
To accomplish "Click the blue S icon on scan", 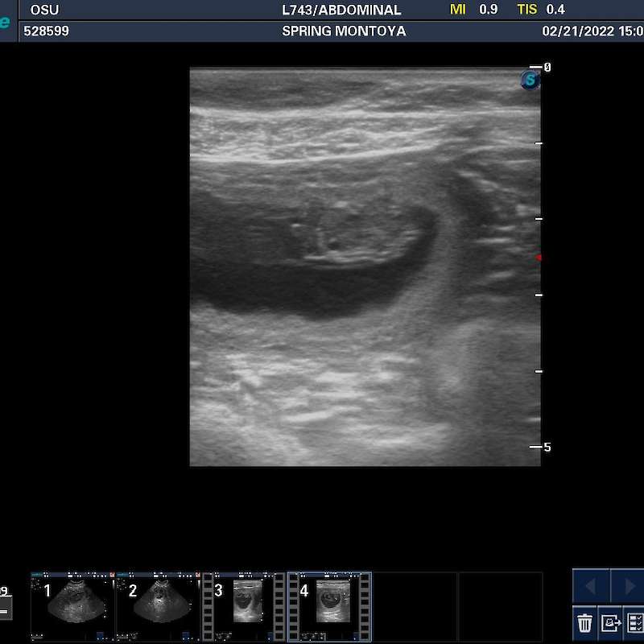I will (x=529, y=80).
